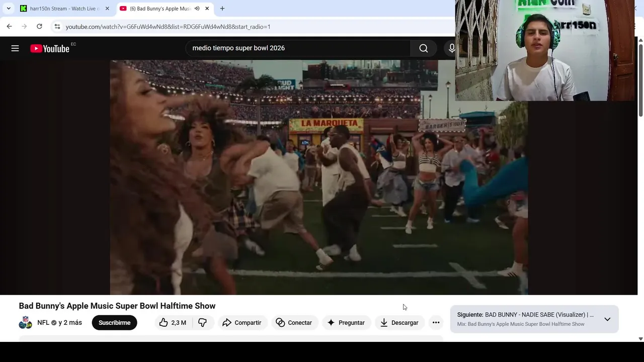Click the halftime show video player
644x362 pixels.
tap(319, 177)
